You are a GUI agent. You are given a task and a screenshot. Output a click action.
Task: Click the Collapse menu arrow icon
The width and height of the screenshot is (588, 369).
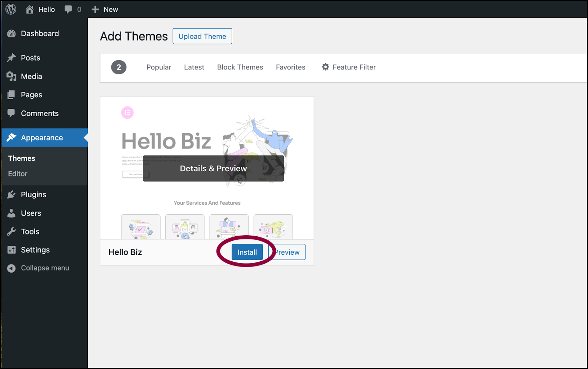(11, 268)
